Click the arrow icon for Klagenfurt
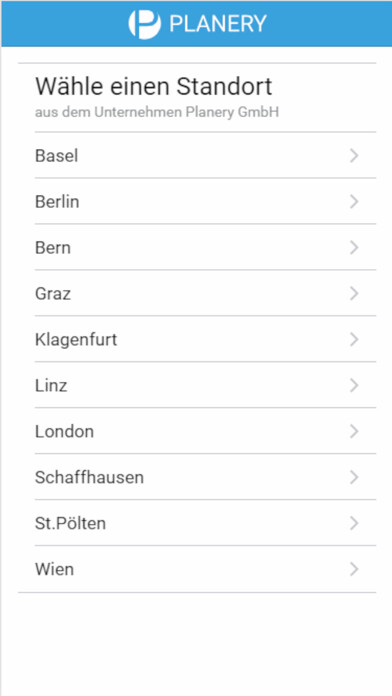Screen dimensions: 392x696 pos(354,340)
